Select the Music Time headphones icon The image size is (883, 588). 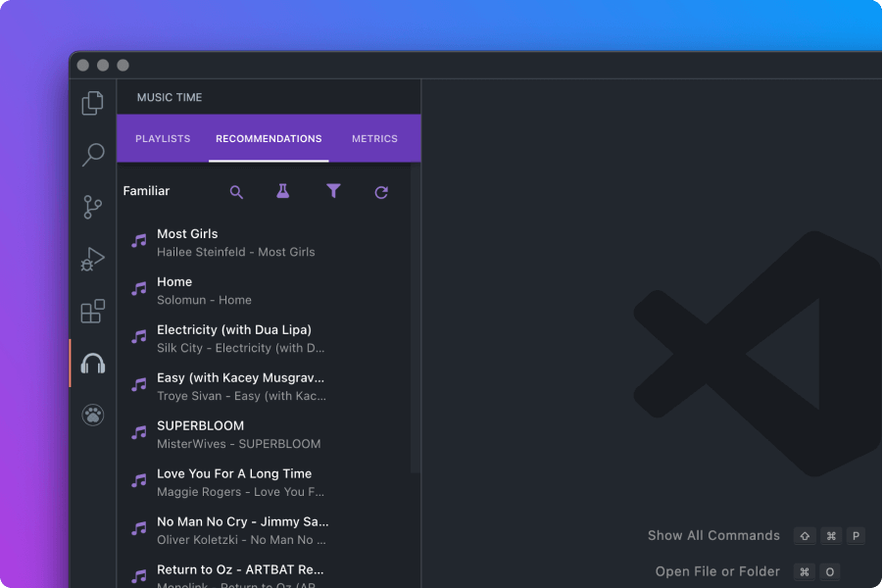tap(91, 363)
